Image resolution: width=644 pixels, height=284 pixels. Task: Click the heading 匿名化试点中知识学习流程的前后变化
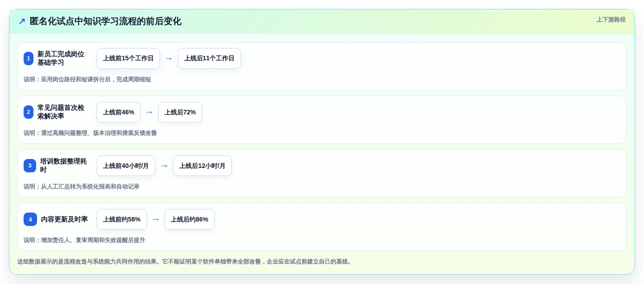pyautogui.click(x=105, y=21)
